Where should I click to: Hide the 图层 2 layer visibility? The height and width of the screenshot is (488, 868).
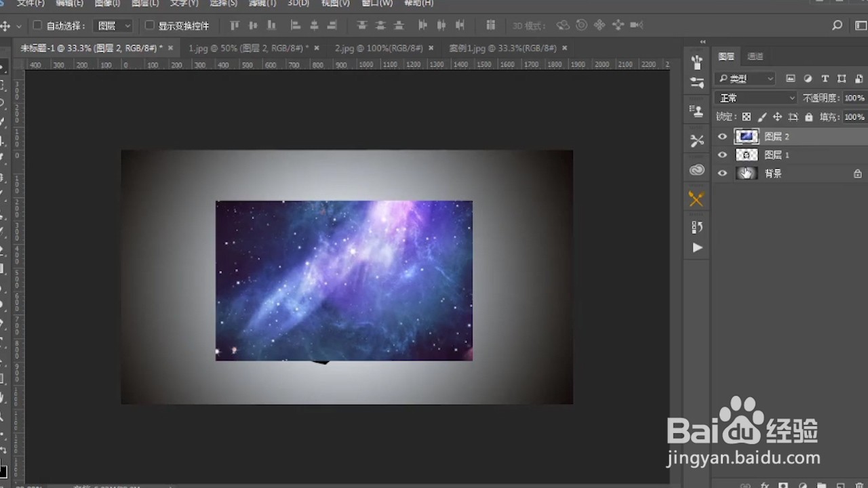pyautogui.click(x=722, y=136)
